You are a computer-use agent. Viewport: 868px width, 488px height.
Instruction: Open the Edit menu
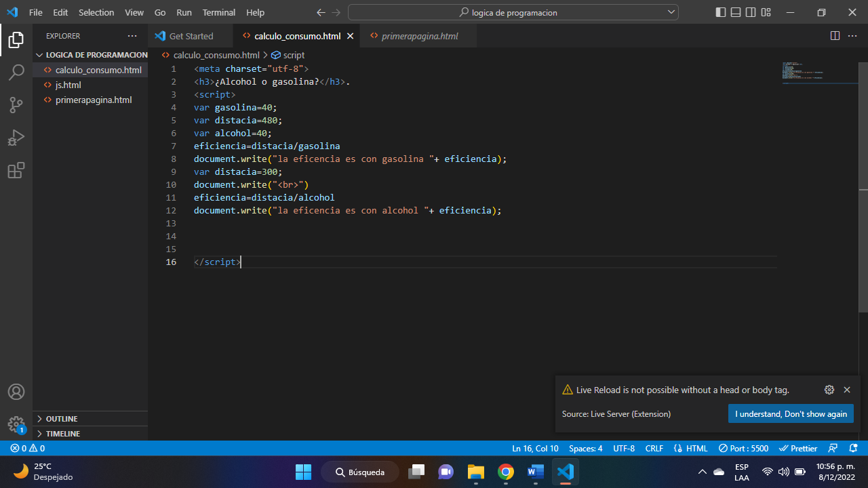click(x=60, y=12)
